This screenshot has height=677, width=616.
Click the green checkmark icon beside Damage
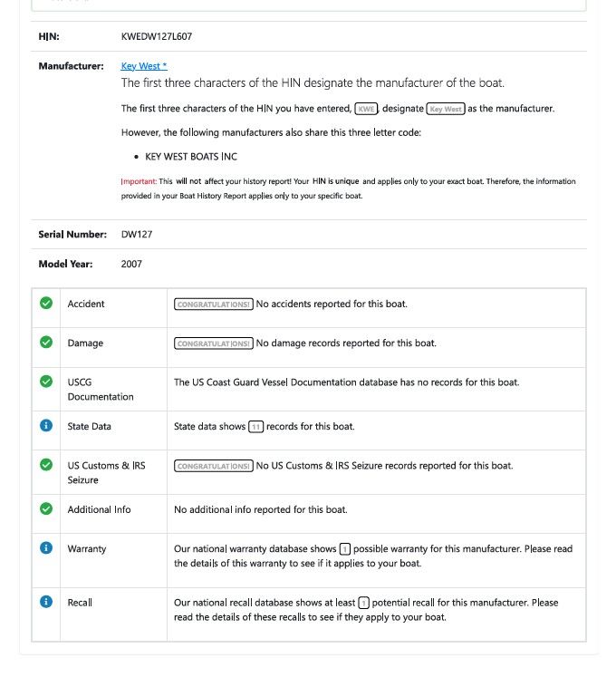[46, 343]
